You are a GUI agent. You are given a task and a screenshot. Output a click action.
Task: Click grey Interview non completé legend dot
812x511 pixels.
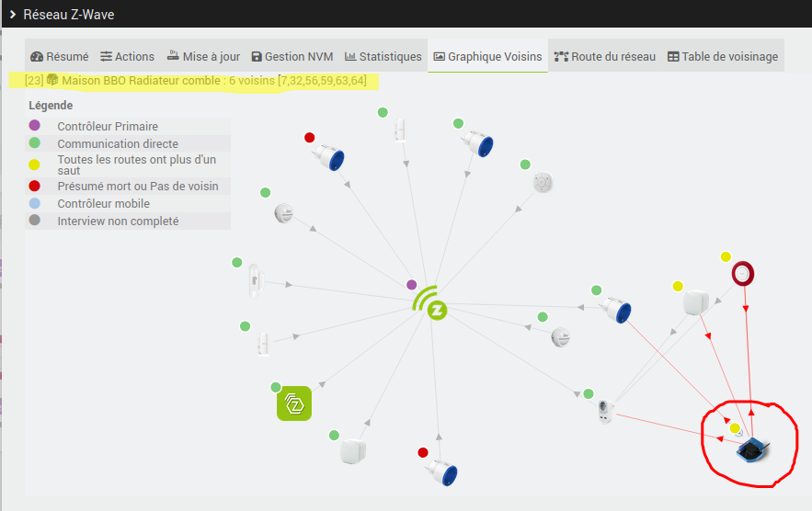click(35, 220)
